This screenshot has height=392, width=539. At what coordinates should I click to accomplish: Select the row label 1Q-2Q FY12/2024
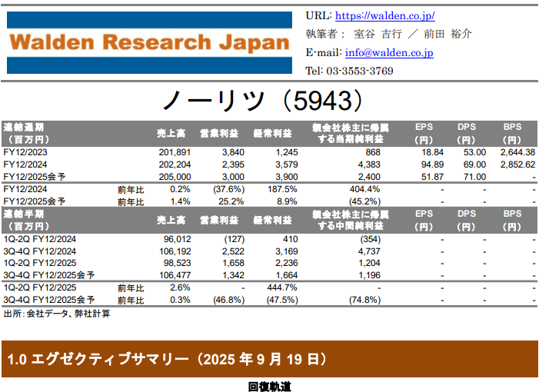click(x=40, y=239)
